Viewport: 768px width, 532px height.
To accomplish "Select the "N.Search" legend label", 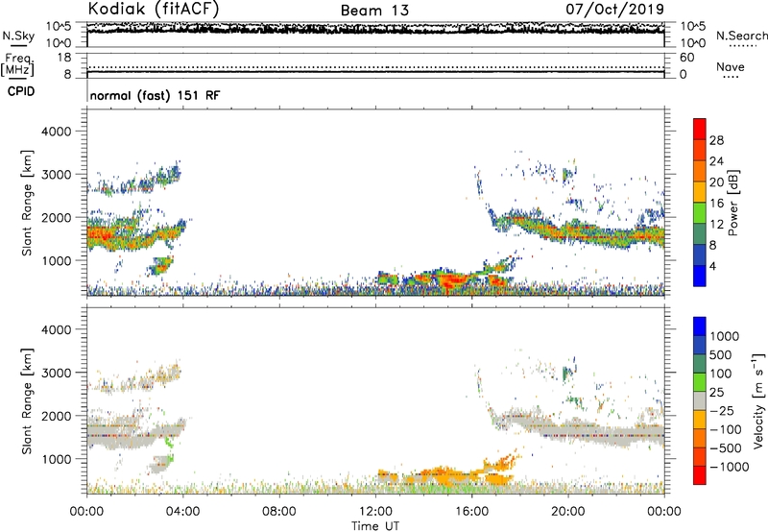I will click(x=741, y=36).
